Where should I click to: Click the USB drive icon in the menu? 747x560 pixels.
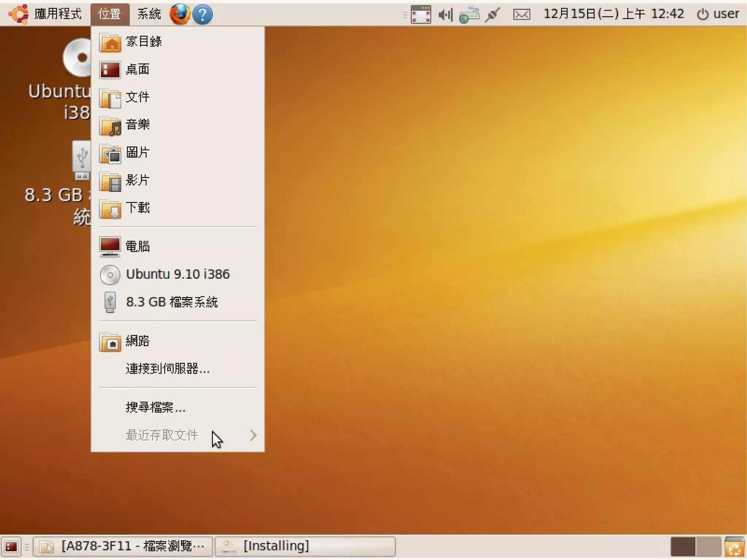[x=110, y=302]
